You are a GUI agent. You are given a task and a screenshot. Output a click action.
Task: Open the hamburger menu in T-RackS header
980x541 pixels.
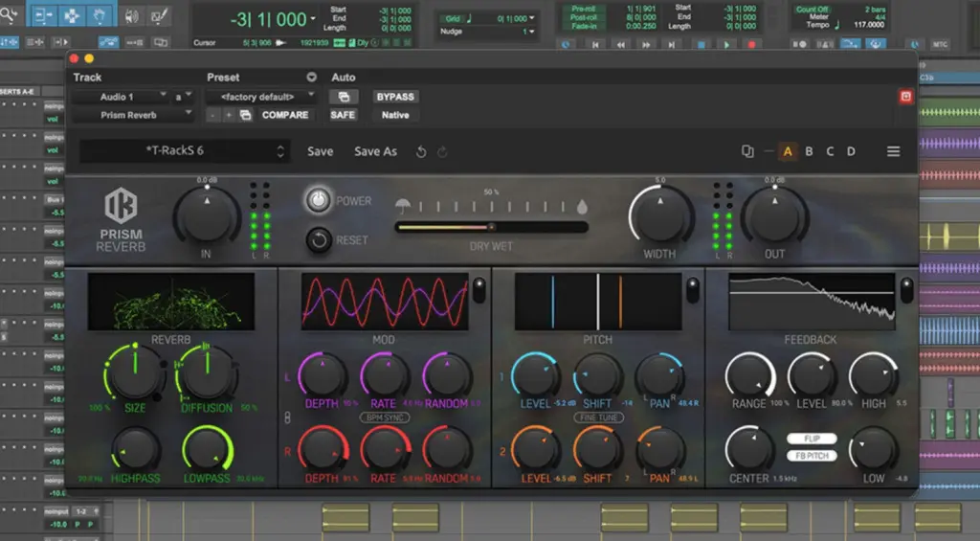[893, 151]
